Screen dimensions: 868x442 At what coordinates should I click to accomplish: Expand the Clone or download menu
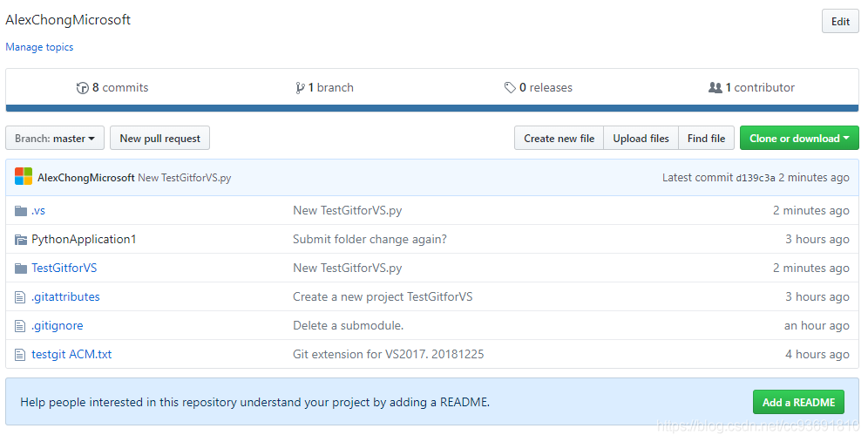click(799, 139)
